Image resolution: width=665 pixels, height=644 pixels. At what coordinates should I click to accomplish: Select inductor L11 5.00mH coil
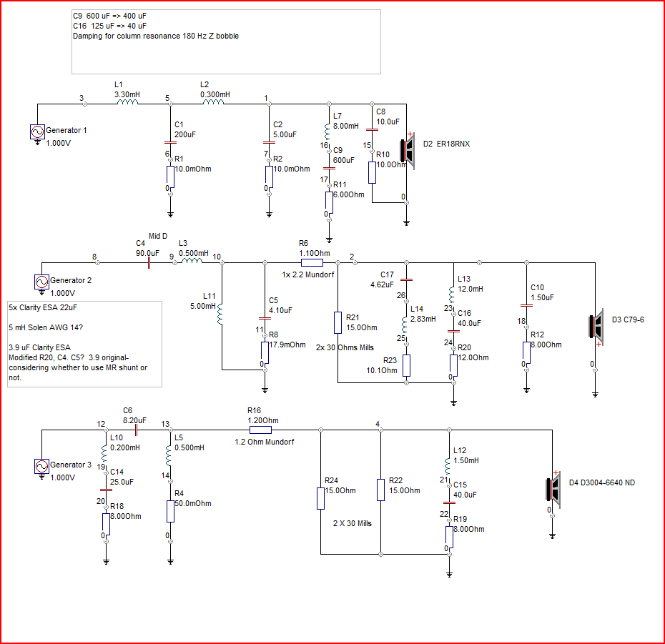point(220,314)
